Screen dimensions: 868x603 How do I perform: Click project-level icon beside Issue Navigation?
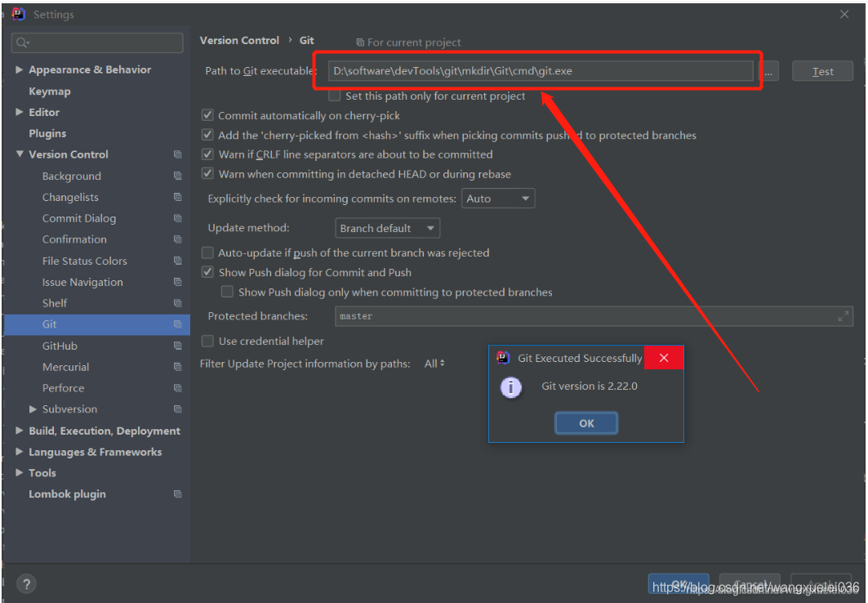(x=177, y=282)
